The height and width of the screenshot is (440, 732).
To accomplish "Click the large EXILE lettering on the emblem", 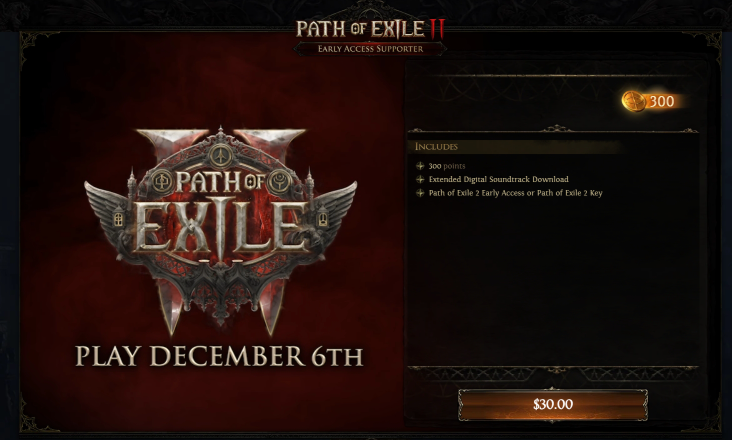I will 220,227.
